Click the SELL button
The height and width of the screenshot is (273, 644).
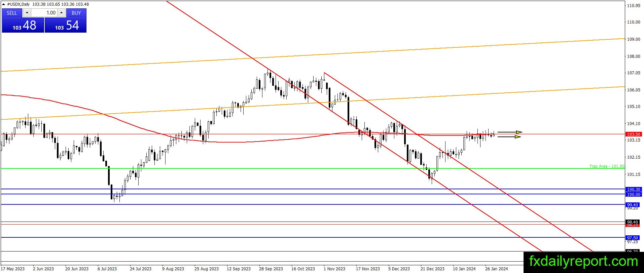(x=12, y=13)
